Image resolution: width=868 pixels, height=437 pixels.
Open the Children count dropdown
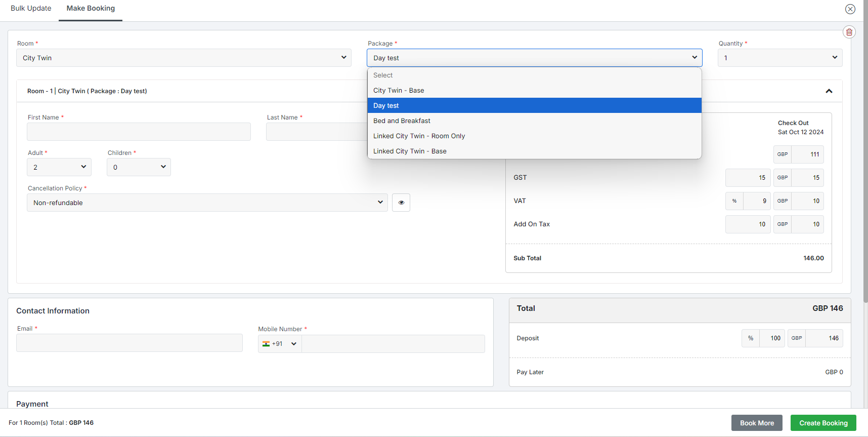click(139, 167)
